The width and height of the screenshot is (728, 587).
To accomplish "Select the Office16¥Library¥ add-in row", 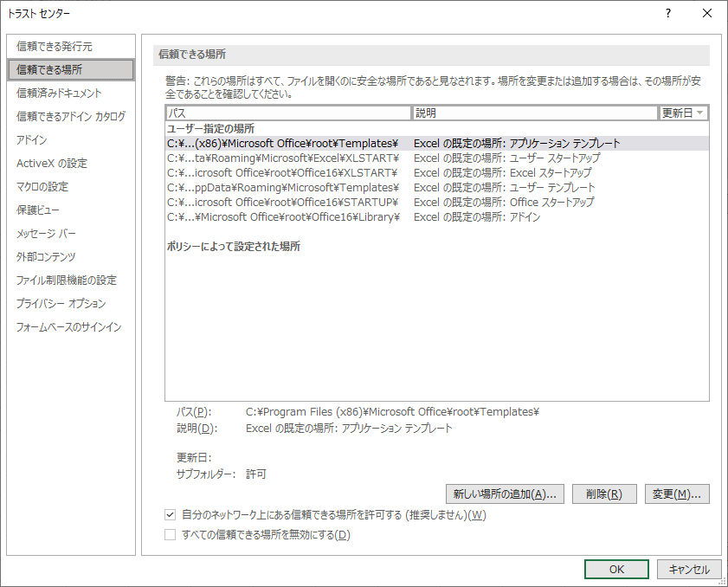I will click(x=437, y=216).
